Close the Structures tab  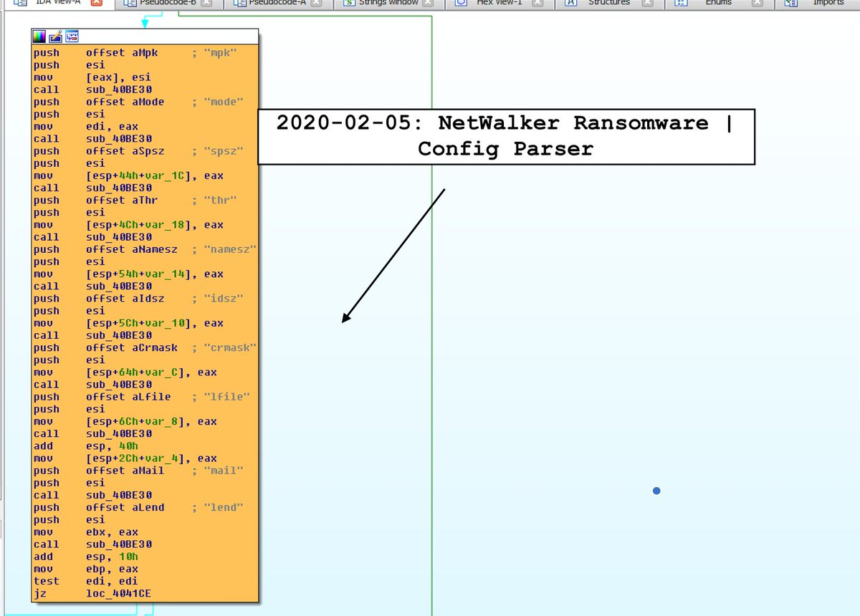(x=647, y=3)
